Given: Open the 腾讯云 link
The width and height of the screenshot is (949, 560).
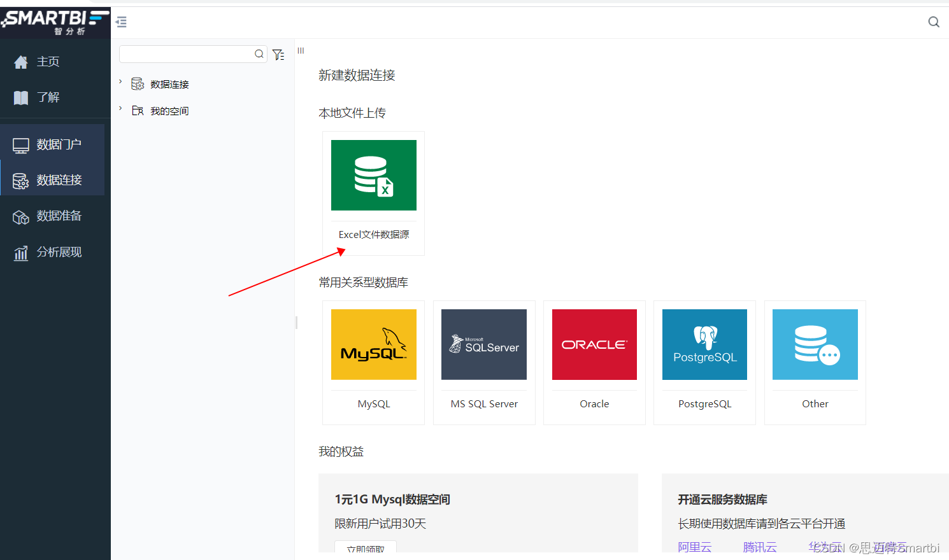Looking at the screenshot, I should (x=760, y=547).
